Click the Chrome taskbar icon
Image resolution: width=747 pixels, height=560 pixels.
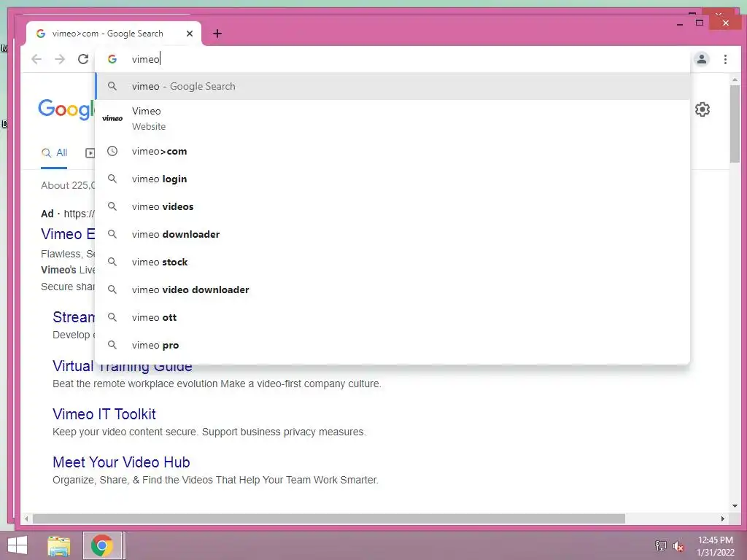click(x=101, y=545)
